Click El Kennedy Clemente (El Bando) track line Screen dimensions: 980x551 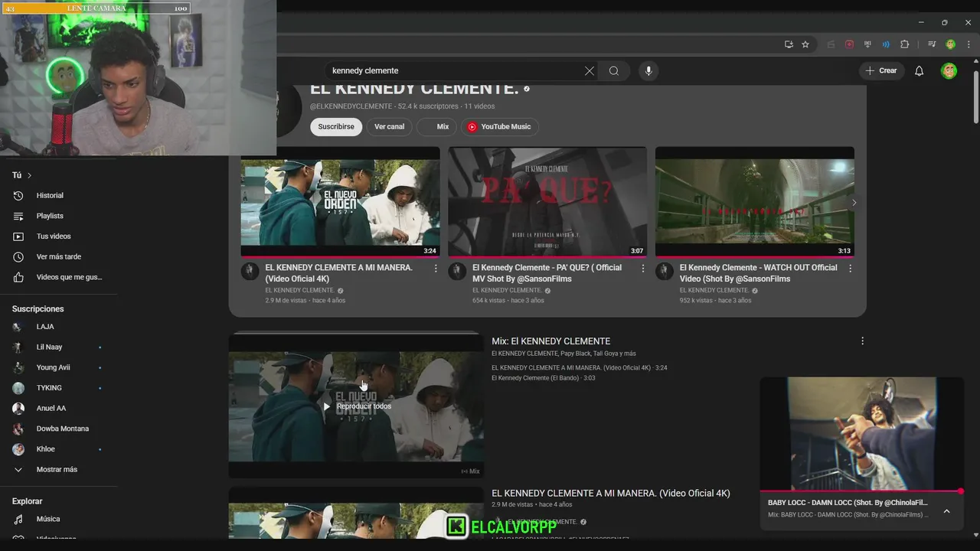pos(543,378)
